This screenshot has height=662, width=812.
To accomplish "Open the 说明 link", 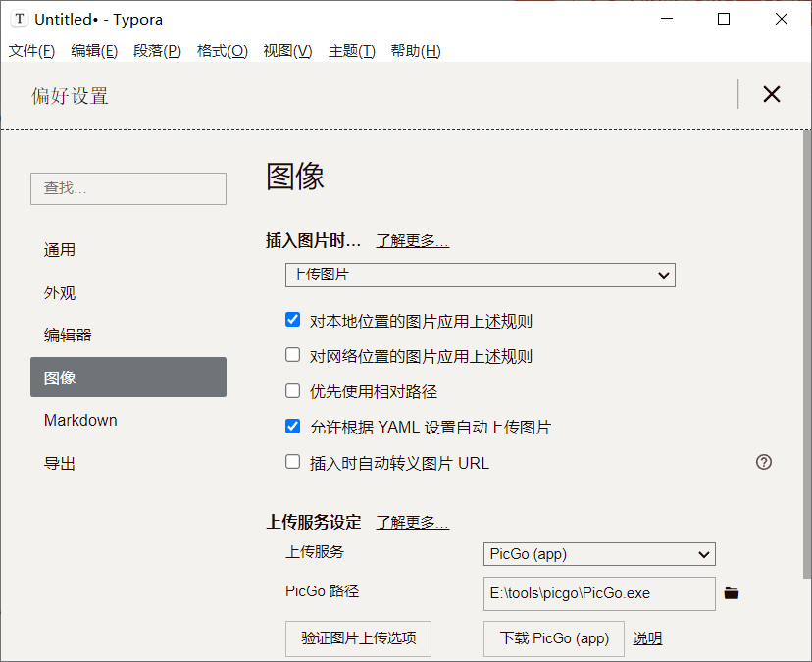I will click(x=647, y=638).
